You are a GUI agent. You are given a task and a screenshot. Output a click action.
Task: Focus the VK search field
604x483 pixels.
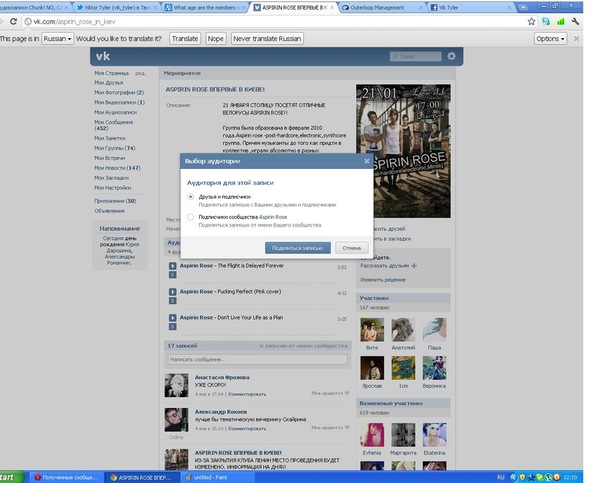click(415, 56)
